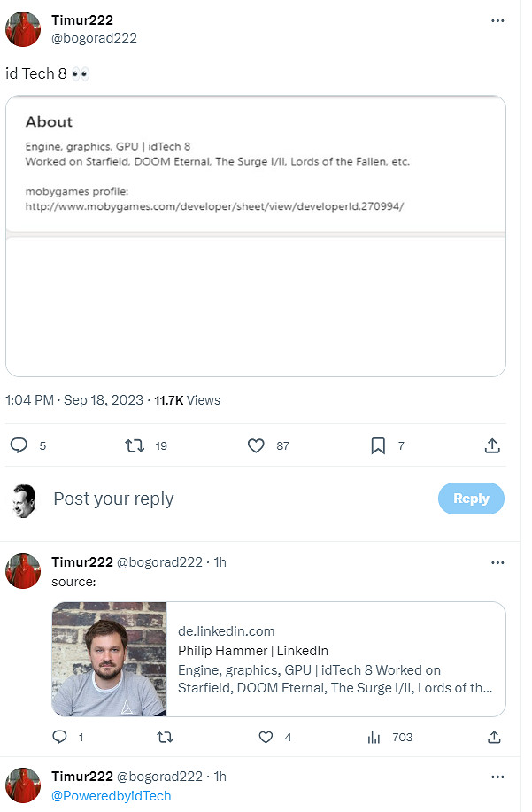Screen dimensions: 532x812
Task: Open more options on main tweet
Action: (497, 20)
